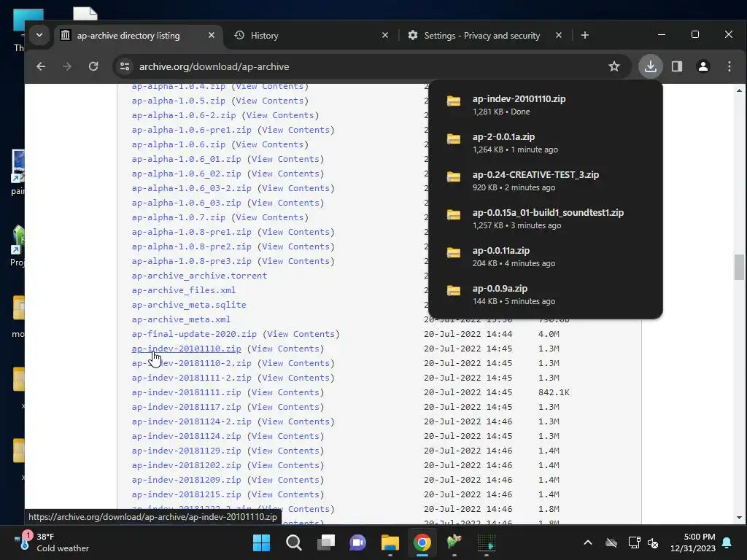Open downloaded ap-2-0.0.1a.zip entry
The image size is (747, 560).
point(546,143)
